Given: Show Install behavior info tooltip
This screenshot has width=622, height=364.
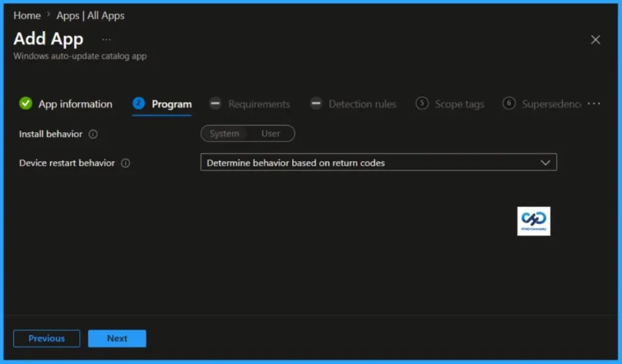Looking at the screenshot, I should coord(93,134).
